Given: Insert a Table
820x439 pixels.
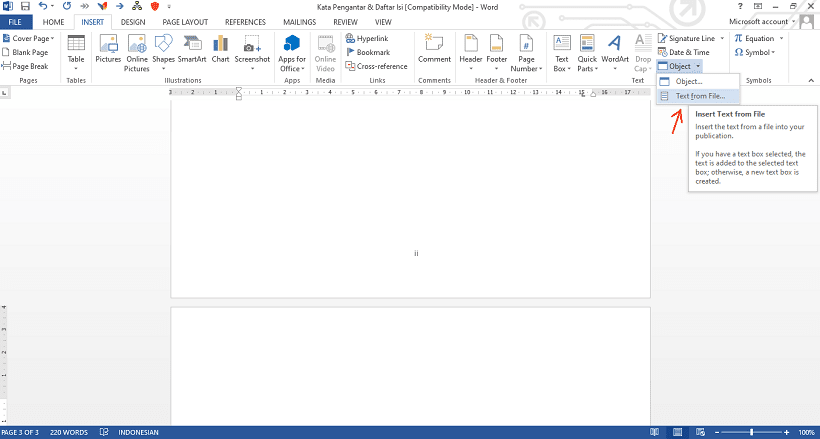Looking at the screenshot, I should pos(76,53).
